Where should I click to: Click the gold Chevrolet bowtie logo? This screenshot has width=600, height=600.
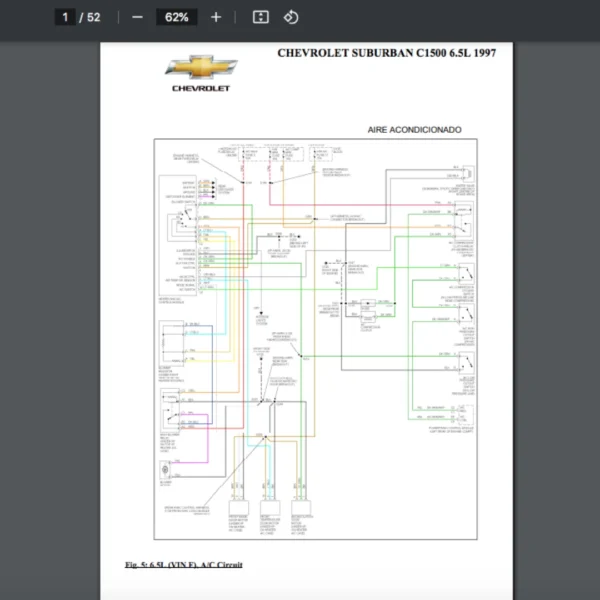click(x=201, y=69)
